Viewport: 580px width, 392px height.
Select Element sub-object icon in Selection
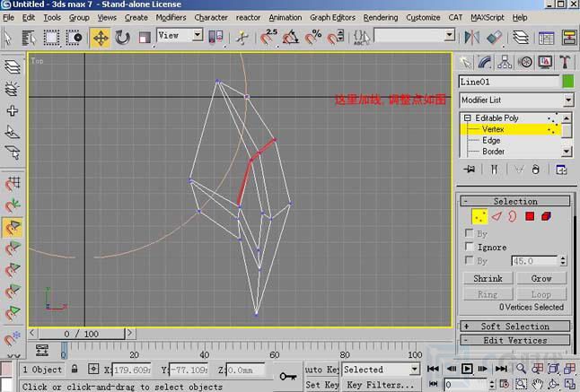[x=547, y=216]
